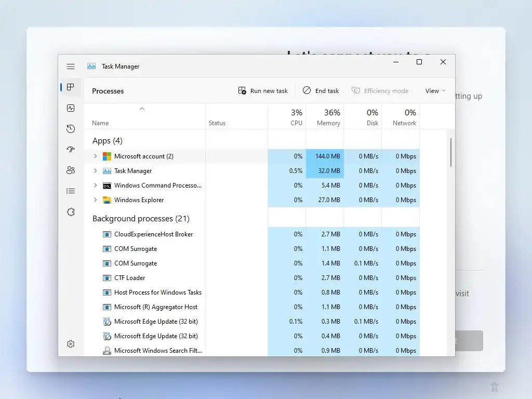Click the Windows Explorer folder icon

107,200
